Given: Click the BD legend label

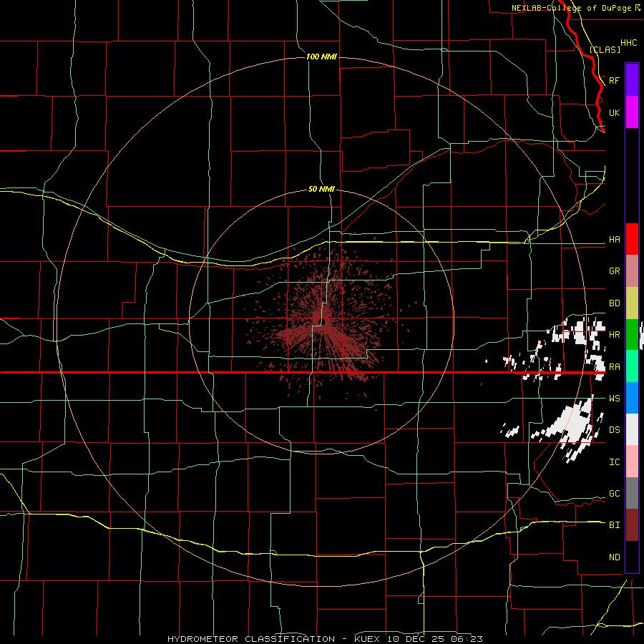Looking at the screenshot, I should click(x=614, y=303).
